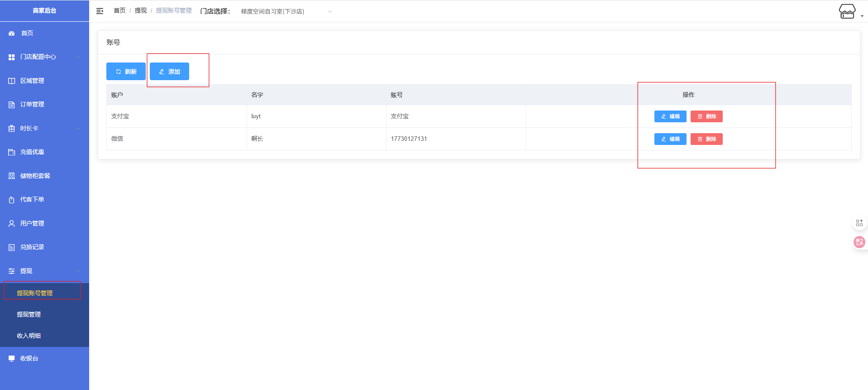Expand the 门店配置中心 submenu chevron
This screenshot has height=390, width=868.
[x=78, y=57]
